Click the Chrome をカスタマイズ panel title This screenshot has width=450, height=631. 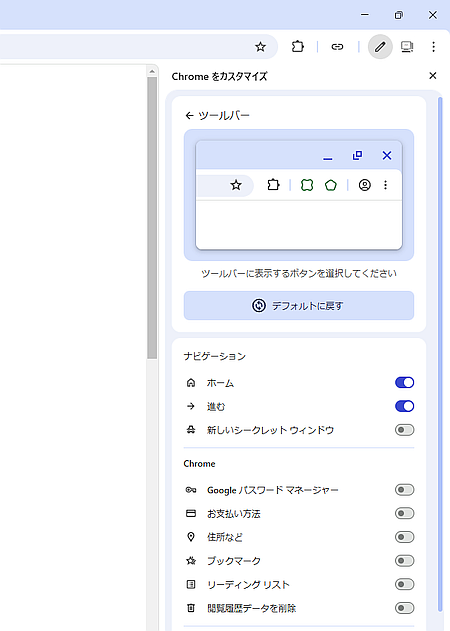pyautogui.click(x=219, y=76)
